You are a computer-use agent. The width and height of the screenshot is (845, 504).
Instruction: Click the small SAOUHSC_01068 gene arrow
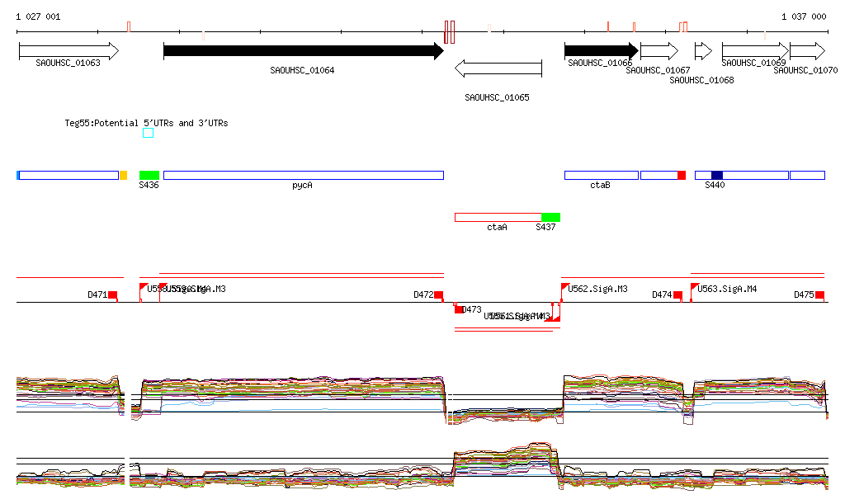pos(703,51)
